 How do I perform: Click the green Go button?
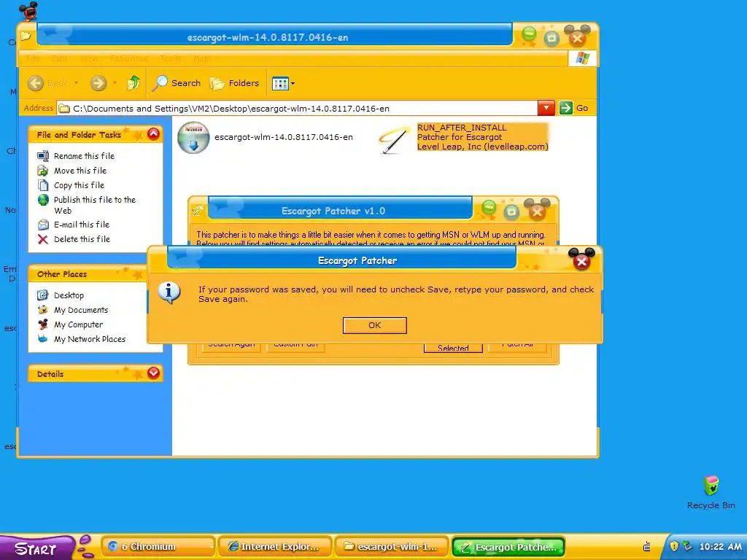(x=573, y=108)
